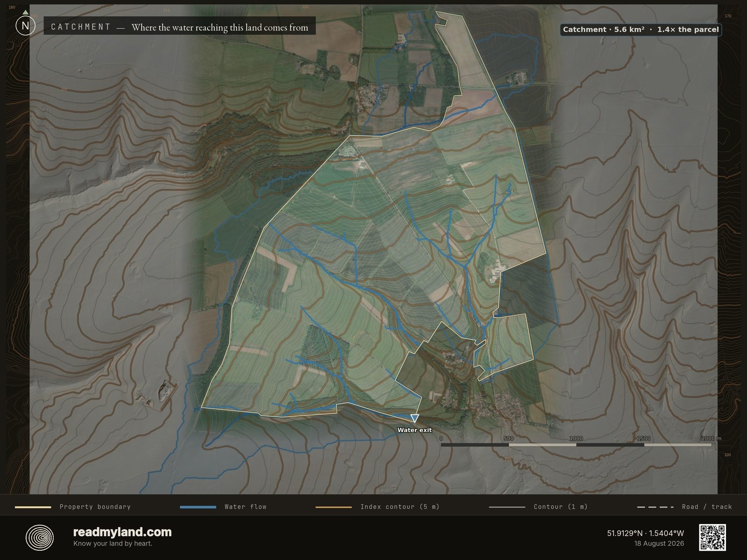The image size is (747, 560).
Task: Click the 'Water exit' map label
Action: [x=415, y=430]
